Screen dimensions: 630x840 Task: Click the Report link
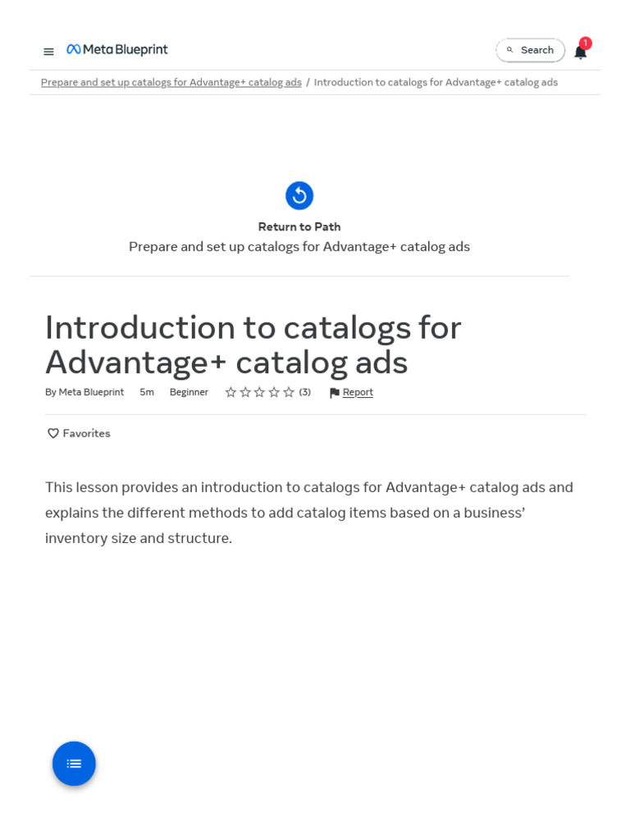tap(358, 392)
